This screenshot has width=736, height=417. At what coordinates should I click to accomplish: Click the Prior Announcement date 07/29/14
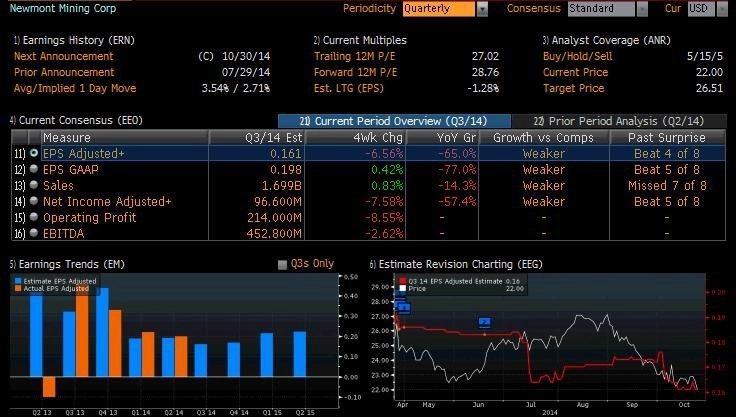[x=246, y=72]
